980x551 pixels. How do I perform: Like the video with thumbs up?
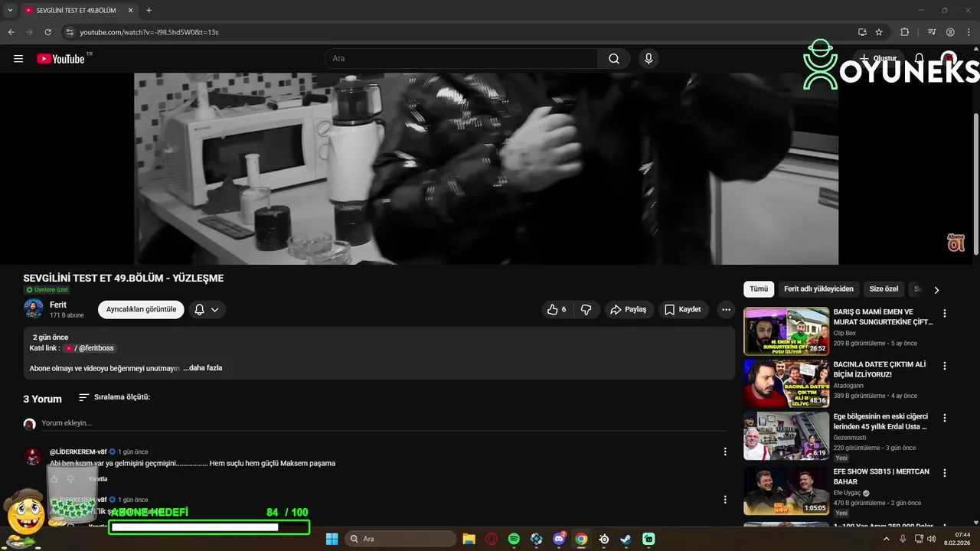pos(557,309)
